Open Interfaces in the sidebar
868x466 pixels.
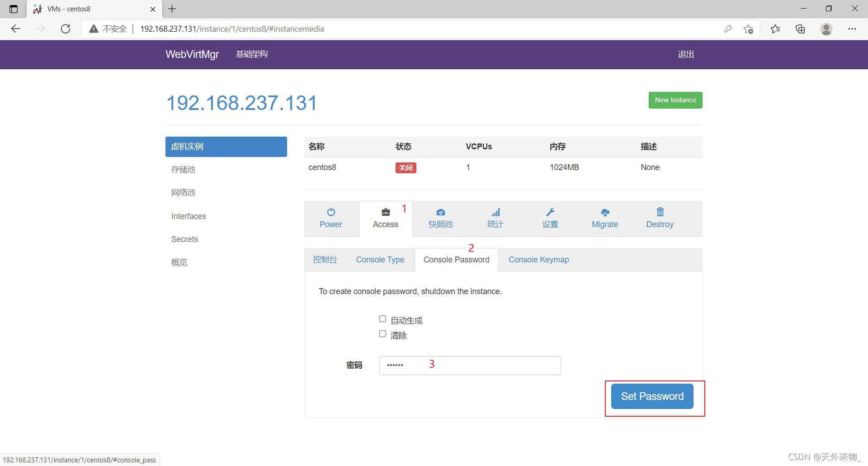click(x=189, y=216)
